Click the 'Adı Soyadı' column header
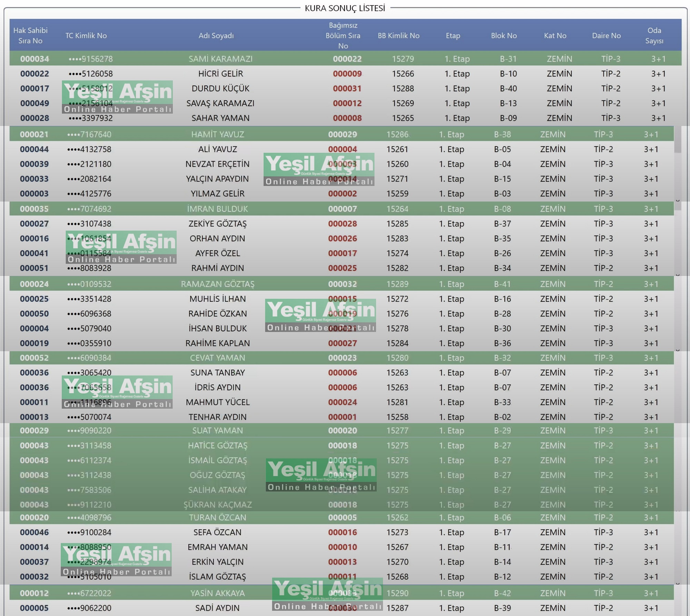This screenshot has width=690, height=616. 216,36
